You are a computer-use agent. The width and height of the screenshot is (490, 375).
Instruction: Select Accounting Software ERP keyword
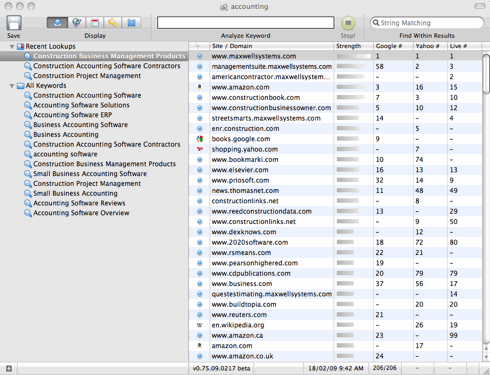click(73, 115)
